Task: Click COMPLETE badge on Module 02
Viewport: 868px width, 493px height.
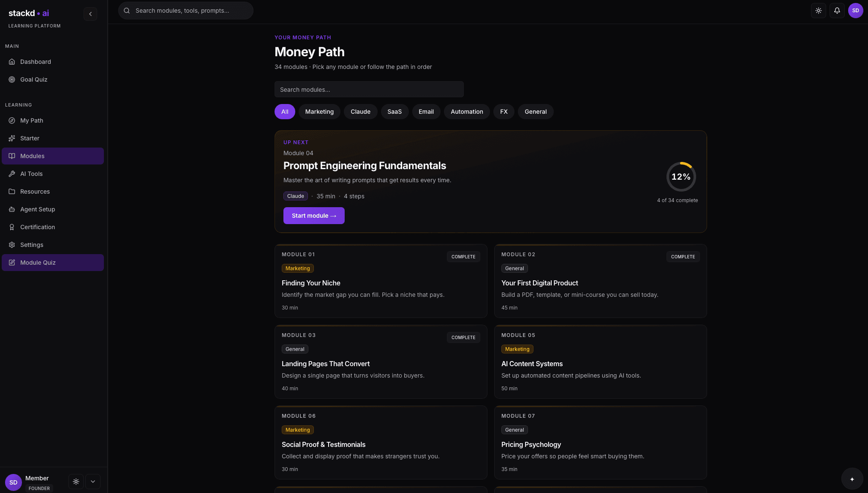Action: coord(683,257)
